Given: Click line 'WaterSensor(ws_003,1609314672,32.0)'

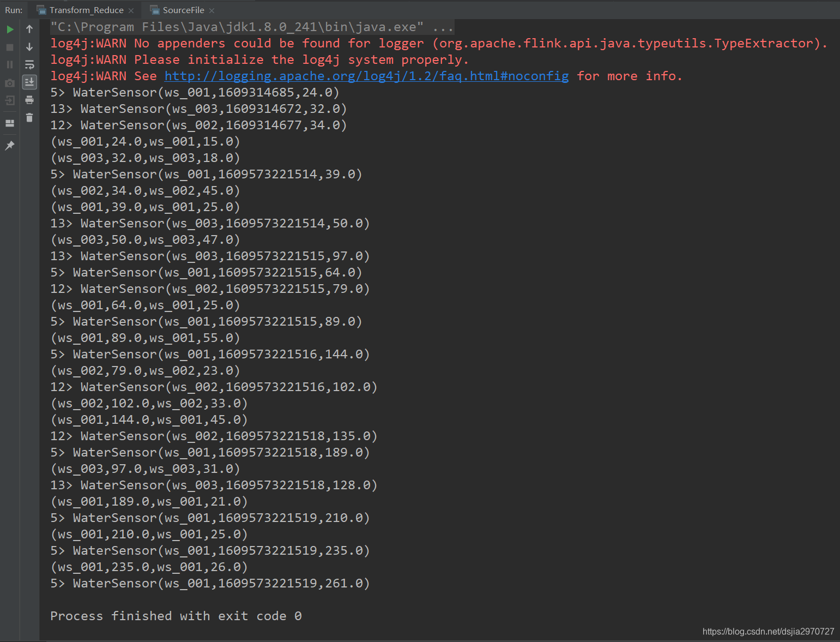Looking at the screenshot, I should [198, 109].
